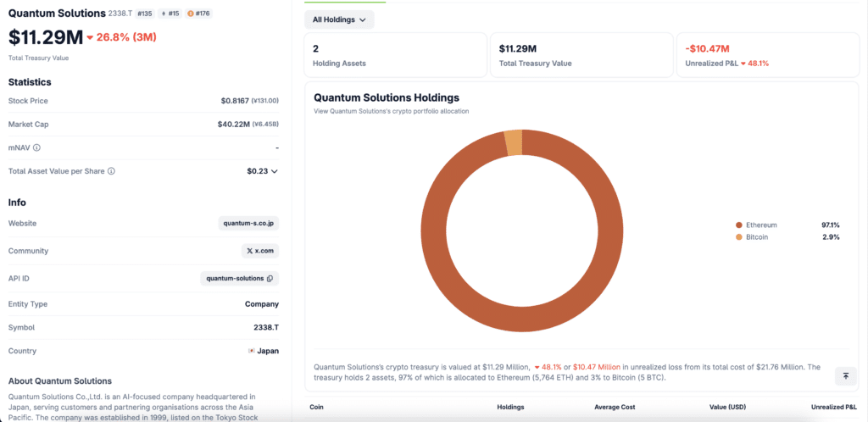Image resolution: width=868 pixels, height=422 pixels.
Task: Expand Total Asset Value per Share chevron
Action: point(274,171)
